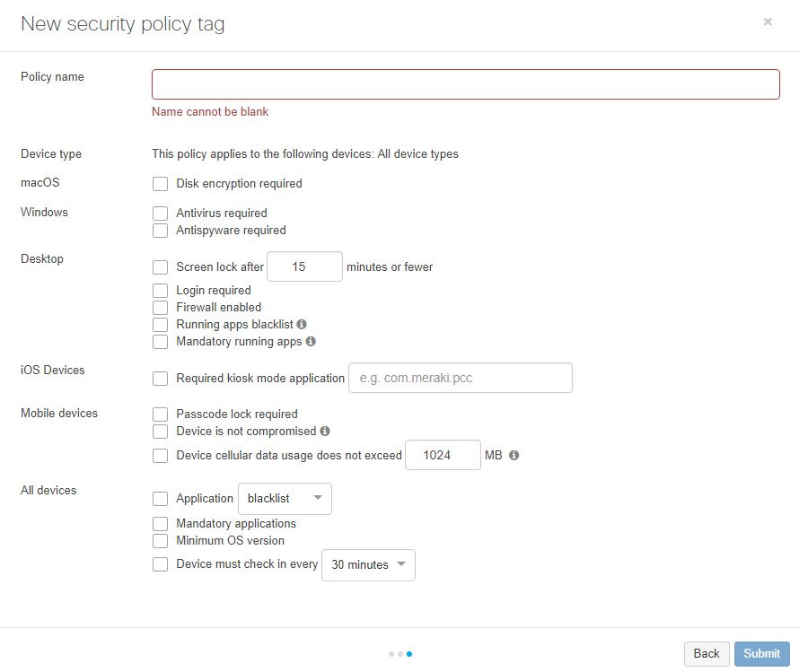Screen dimensions: 799x672
Task: Click info icon after MB cellular data limit
Action: click(514, 455)
